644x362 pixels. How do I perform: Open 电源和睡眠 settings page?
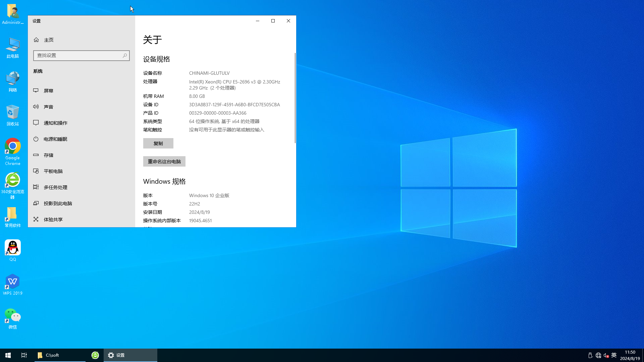click(82, 139)
